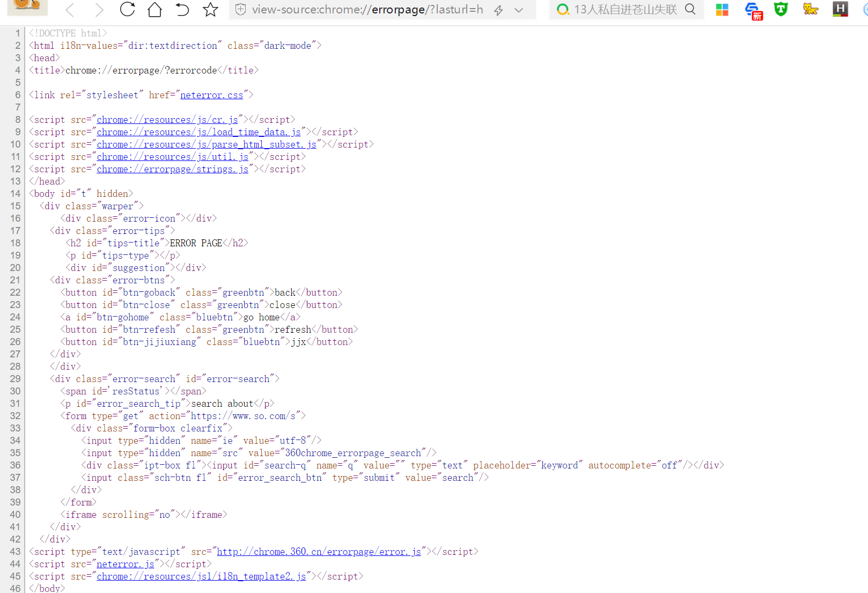Screen dimensions: 868x593
Task: Open the green shield extension
Action: click(781, 9)
